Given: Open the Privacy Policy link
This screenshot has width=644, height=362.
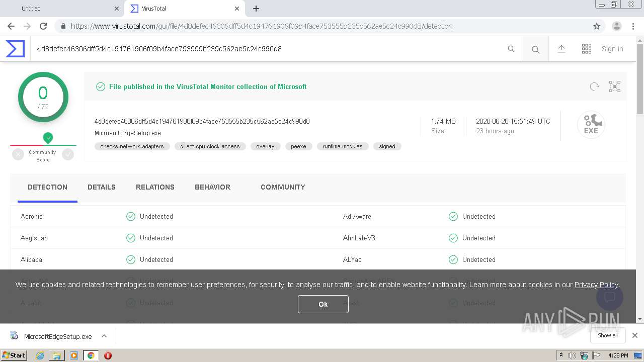Looking at the screenshot, I should click(x=596, y=285).
